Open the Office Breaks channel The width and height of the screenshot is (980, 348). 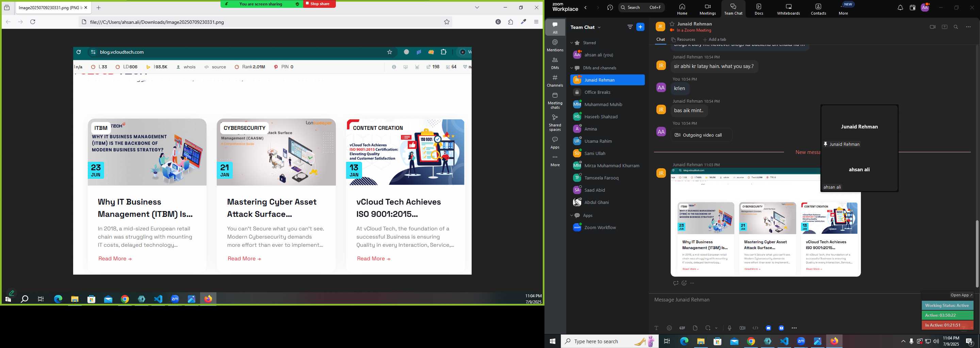coord(607,92)
